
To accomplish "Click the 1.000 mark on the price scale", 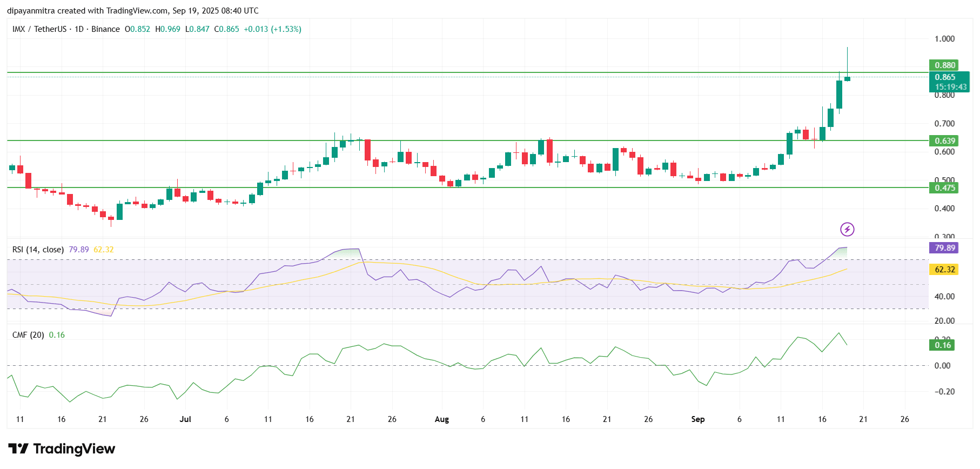I will point(944,39).
